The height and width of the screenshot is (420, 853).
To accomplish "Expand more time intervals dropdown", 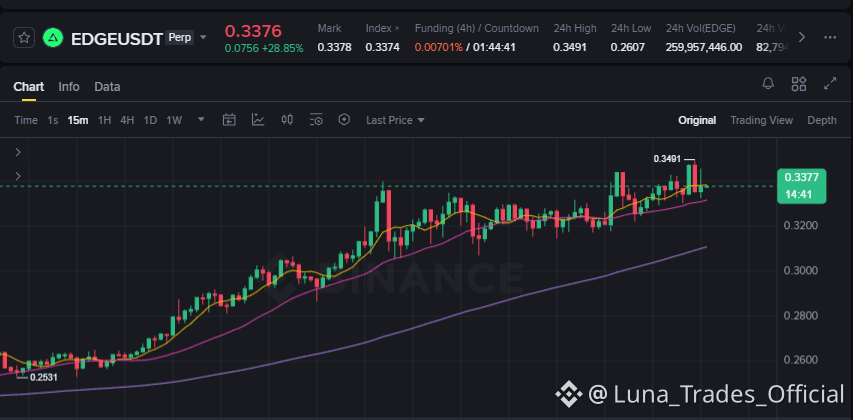I will (201, 120).
